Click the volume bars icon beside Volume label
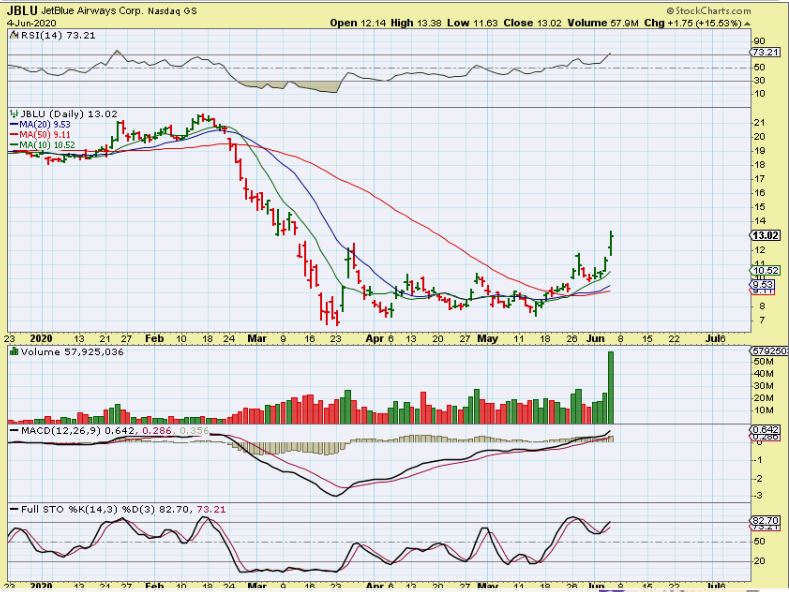The height and width of the screenshot is (592, 789). click(x=14, y=351)
